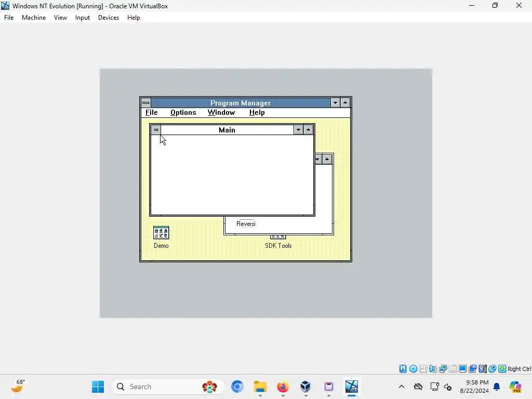Open the Main window's control menu box
The height and width of the screenshot is (399, 532).
(x=156, y=129)
